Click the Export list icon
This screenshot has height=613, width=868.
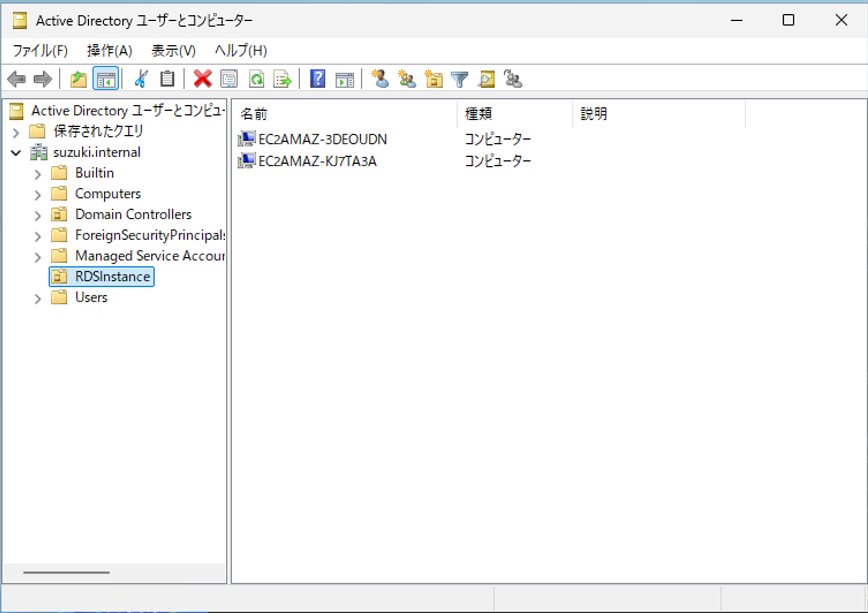point(282,79)
